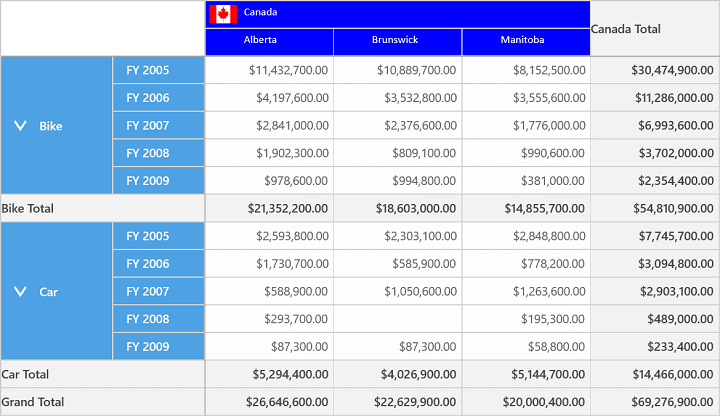Click the $11,432,700.00 Alberta cell
This screenshot has width=720, height=416.
point(269,70)
